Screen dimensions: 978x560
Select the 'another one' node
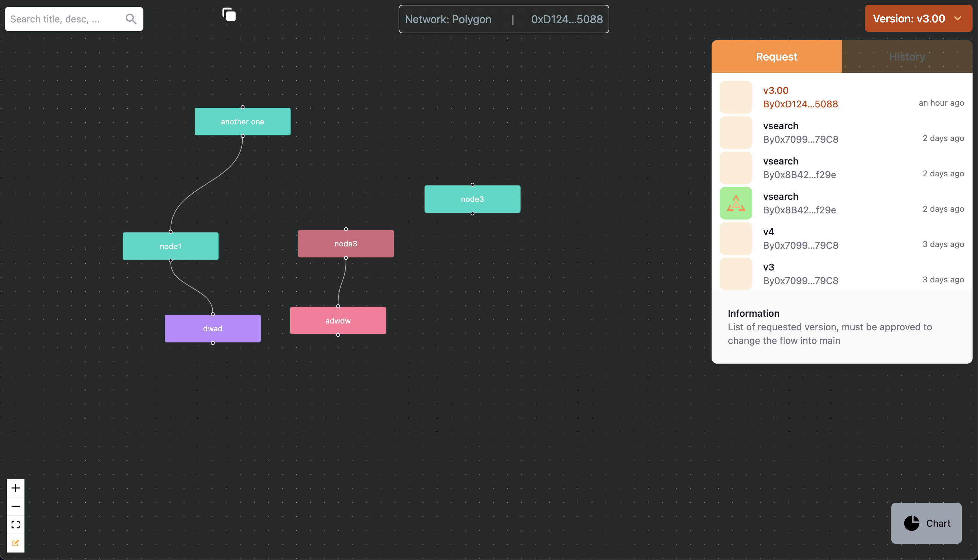pyautogui.click(x=242, y=122)
